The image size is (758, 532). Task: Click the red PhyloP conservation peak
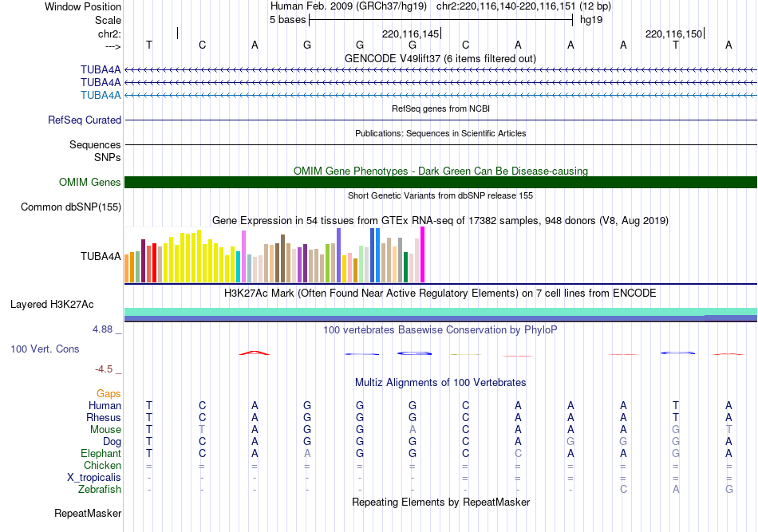255,353
